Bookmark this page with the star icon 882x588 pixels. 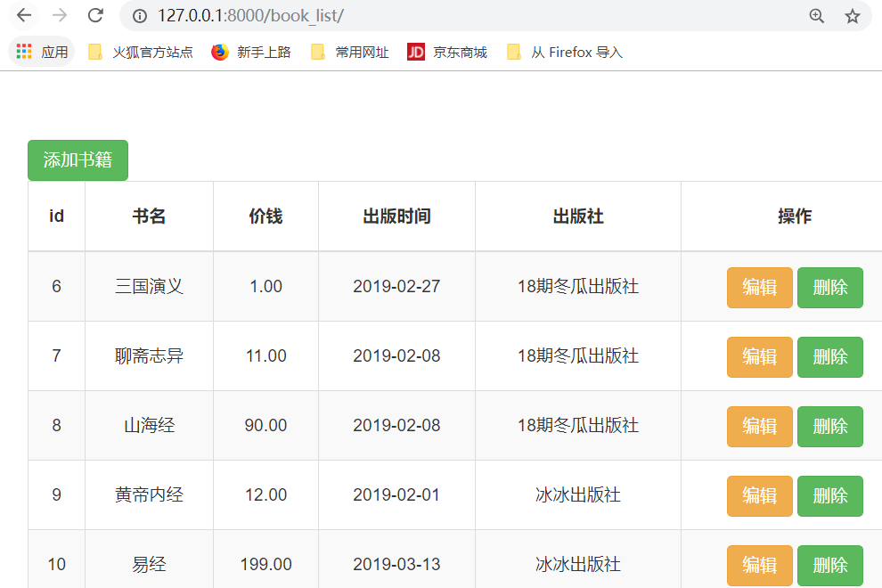pos(853,16)
